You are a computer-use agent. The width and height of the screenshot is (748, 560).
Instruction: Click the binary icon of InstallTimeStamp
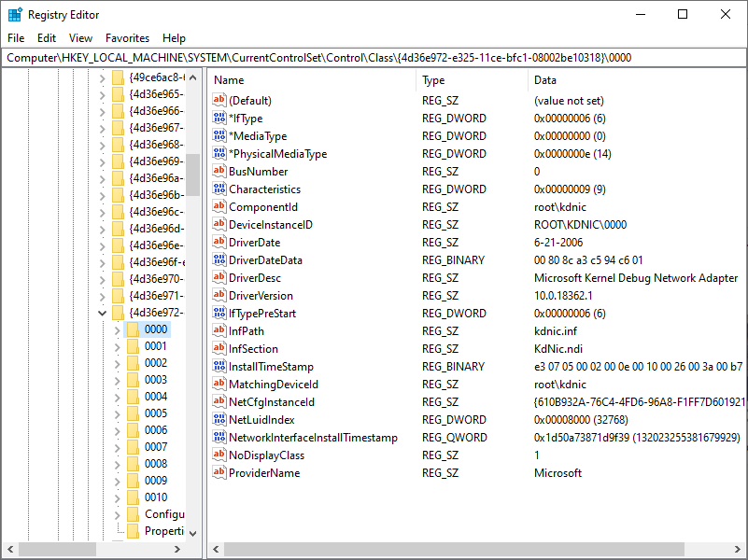coord(219,366)
